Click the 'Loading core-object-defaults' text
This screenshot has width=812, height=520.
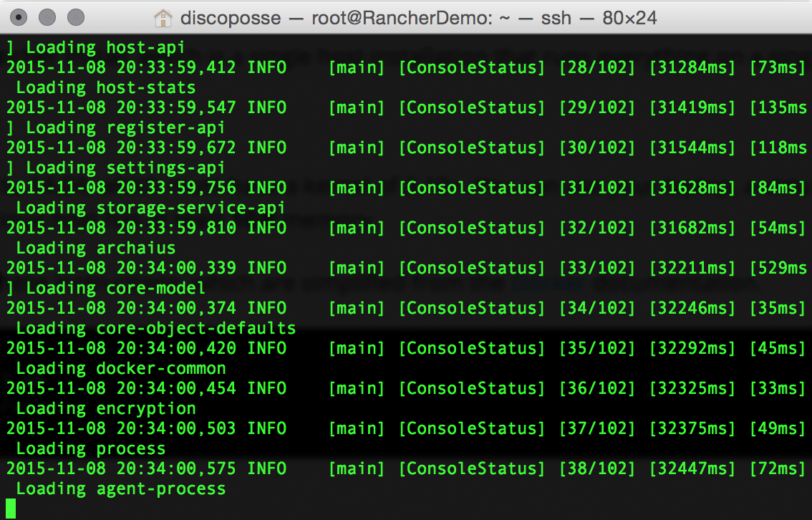click(x=155, y=328)
